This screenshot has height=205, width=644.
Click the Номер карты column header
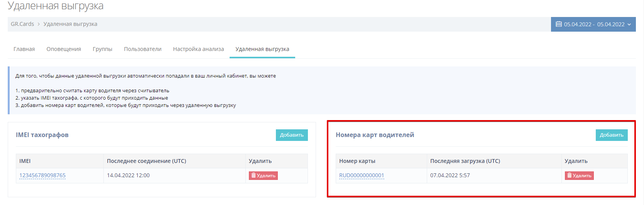tap(357, 161)
